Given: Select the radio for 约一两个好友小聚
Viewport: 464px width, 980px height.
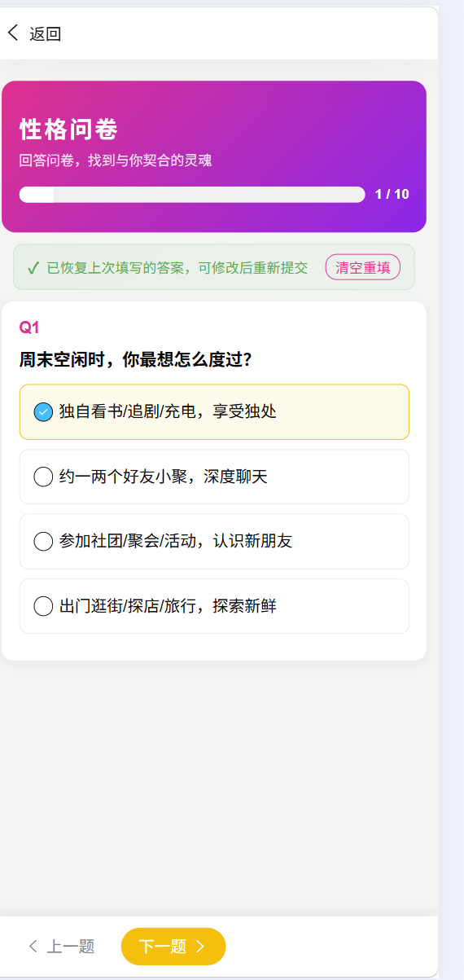Looking at the screenshot, I should click(x=43, y=477).
